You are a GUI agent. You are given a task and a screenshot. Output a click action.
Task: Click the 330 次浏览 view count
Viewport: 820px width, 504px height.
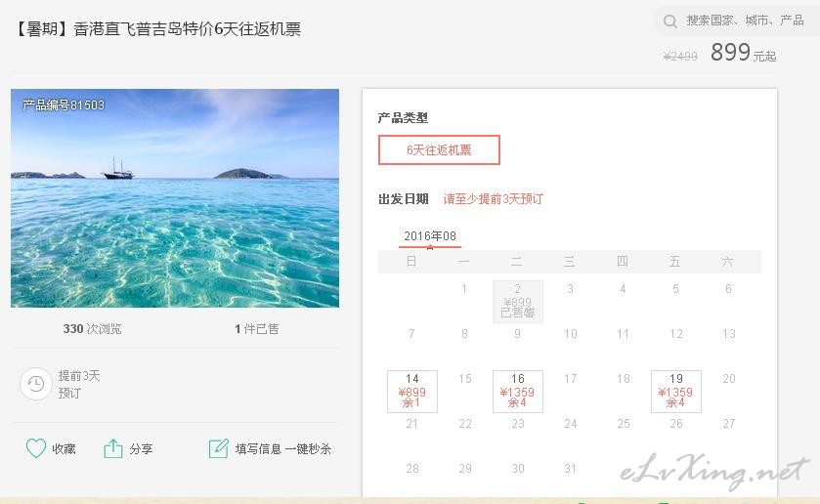coord(92,329)
